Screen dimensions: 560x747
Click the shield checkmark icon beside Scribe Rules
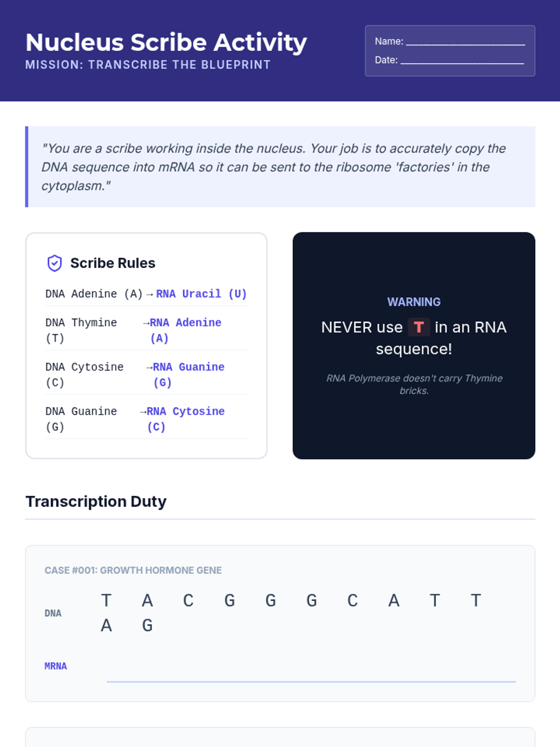click(55, 263)
